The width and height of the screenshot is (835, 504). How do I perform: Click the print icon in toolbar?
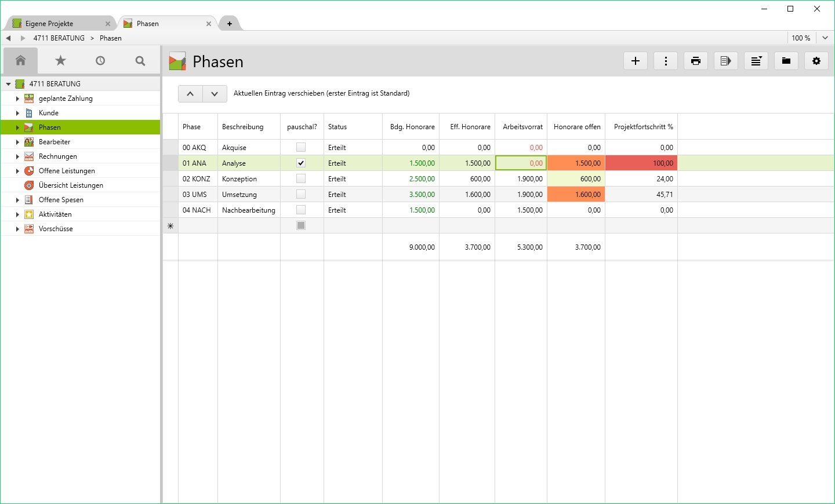click(696, 61)
